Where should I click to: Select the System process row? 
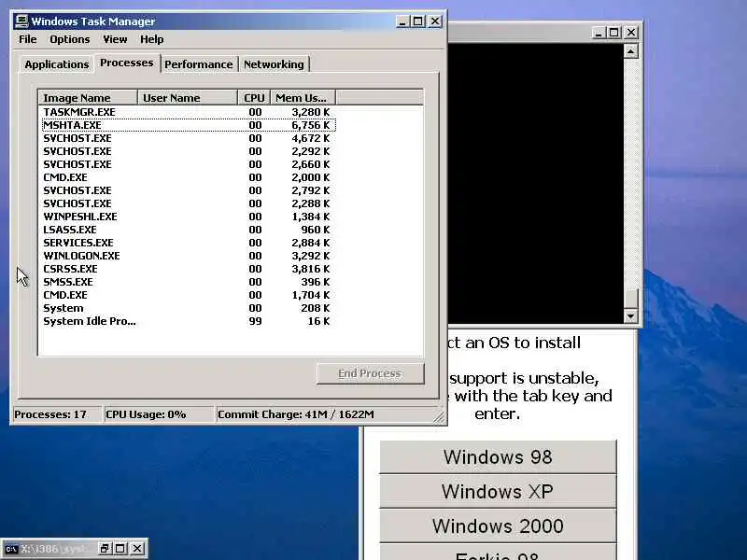189,308
